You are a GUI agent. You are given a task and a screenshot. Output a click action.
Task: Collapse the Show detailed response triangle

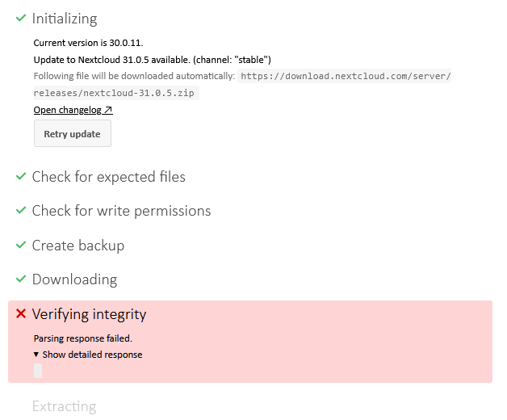[x=36, y=355]
